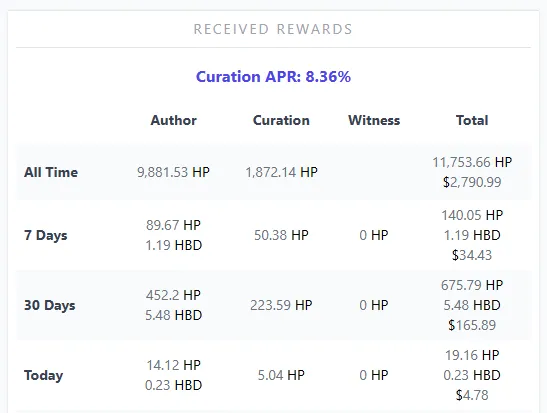Click 1.19 HBD in the Total column

(x=472, y=235)
